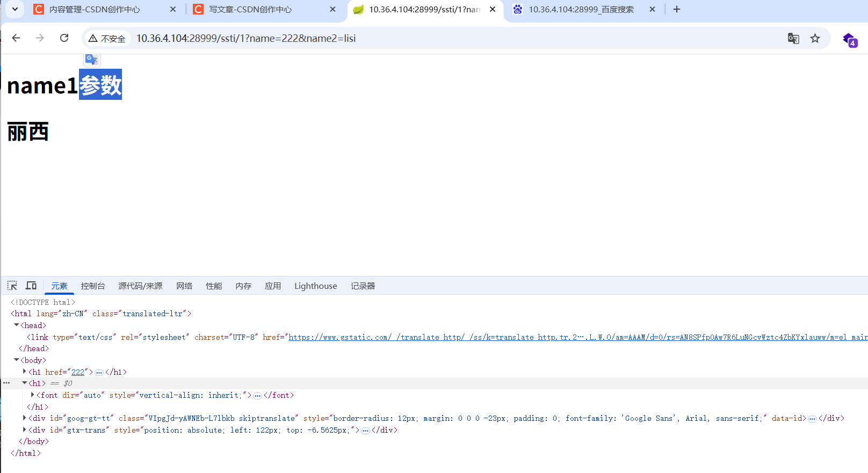Click the floating translate bubble icon
The width and height of the screenshot is (868, 473).
(x=92, y=60)
